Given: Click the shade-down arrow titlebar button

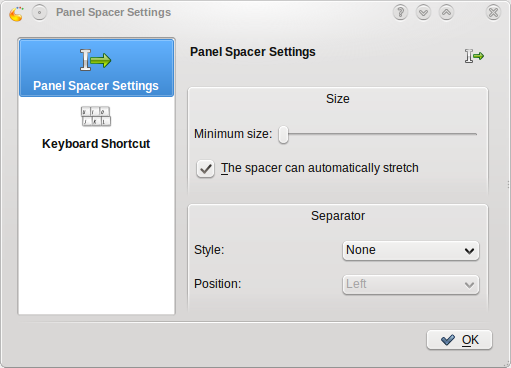Looking at the screenshot, I should click(423, 13).
